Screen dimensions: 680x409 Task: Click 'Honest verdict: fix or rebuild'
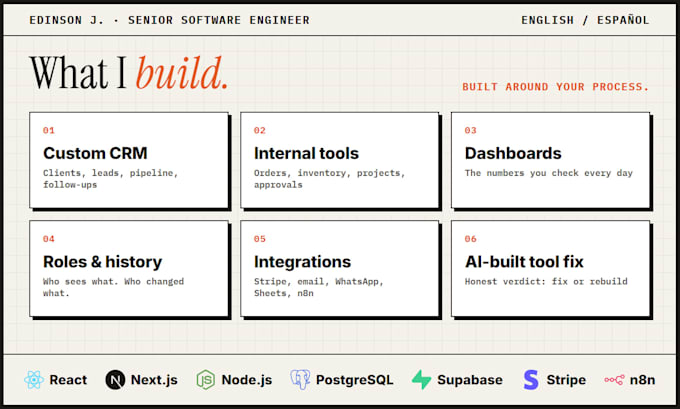(x=546, y=281)
